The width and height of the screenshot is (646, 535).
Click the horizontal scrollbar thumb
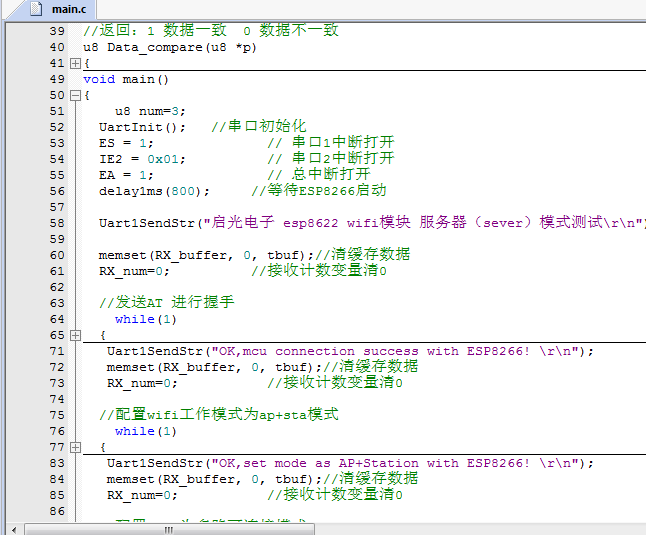point(169,530)
